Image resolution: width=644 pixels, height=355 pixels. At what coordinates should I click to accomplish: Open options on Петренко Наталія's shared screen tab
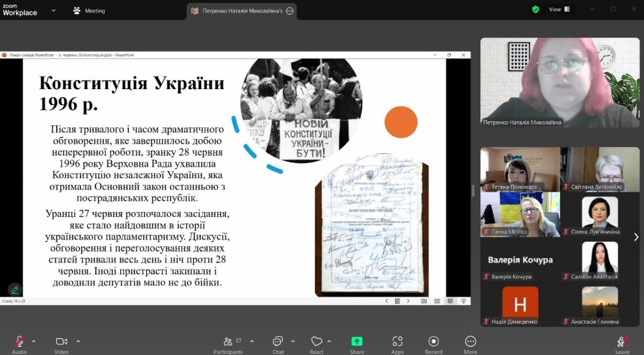pos(290,11)
